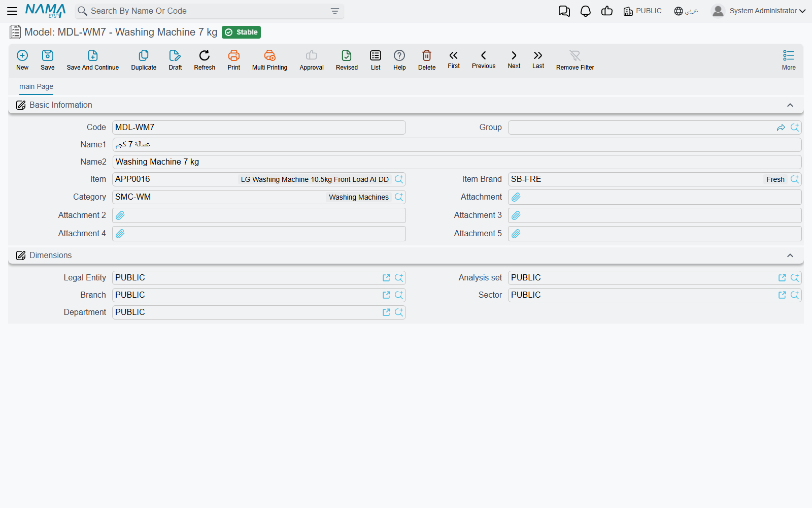Open lookup search for Item Brand
This screenshot has width=812, height=508.
[795, 179]
